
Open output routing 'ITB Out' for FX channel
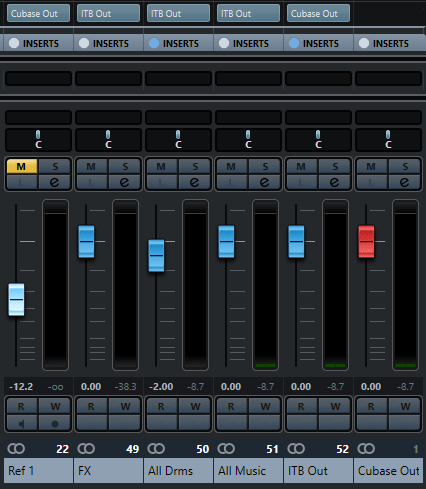108,13
